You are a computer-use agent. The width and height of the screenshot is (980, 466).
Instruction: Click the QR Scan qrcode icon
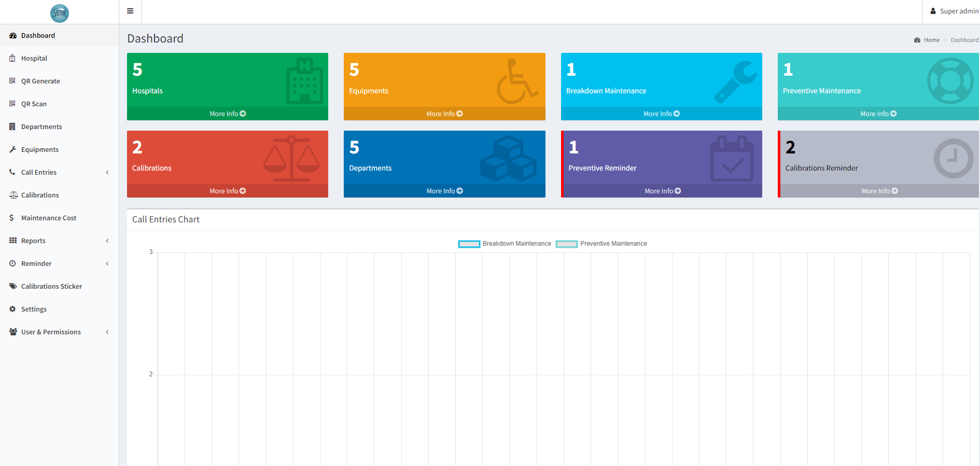(x=12, y=104)
